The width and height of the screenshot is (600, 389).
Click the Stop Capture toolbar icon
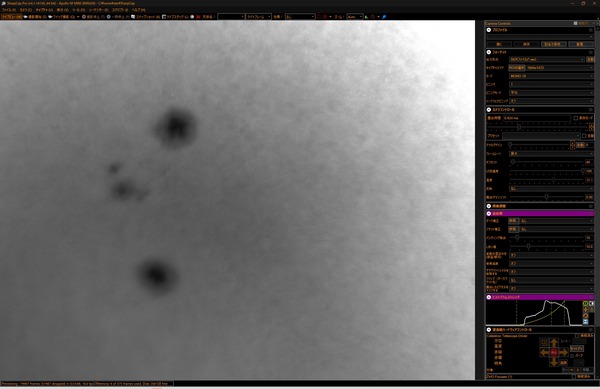[84, 17]
